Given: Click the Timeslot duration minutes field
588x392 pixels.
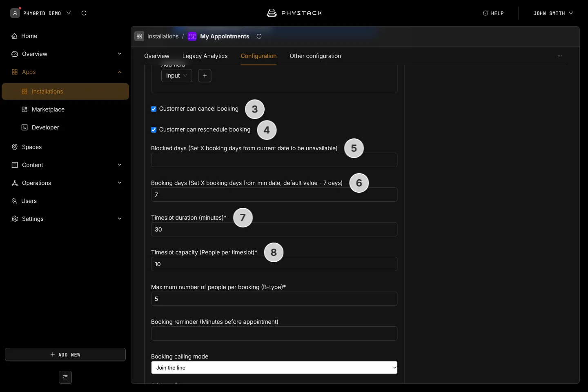Looking at the screenshot, I should [274, 229].
